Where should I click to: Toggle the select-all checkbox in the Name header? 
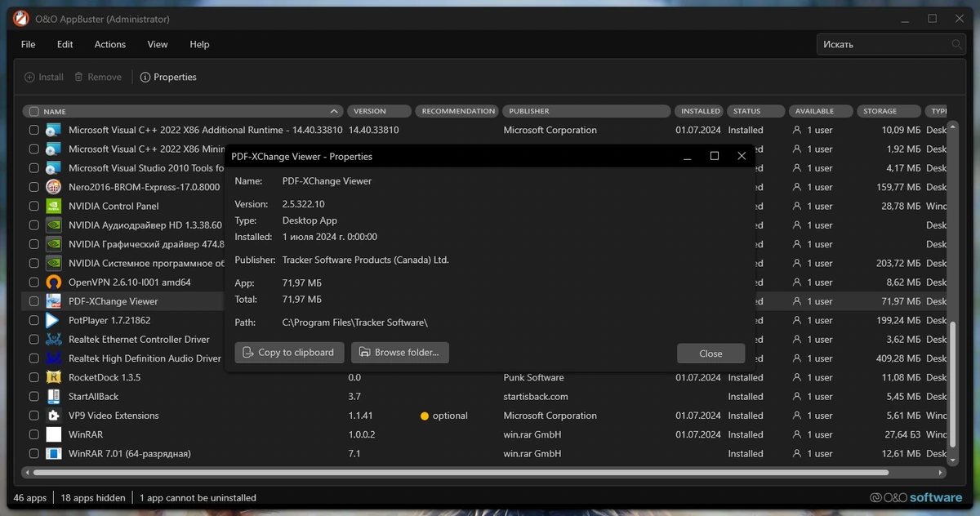(33, 111)
